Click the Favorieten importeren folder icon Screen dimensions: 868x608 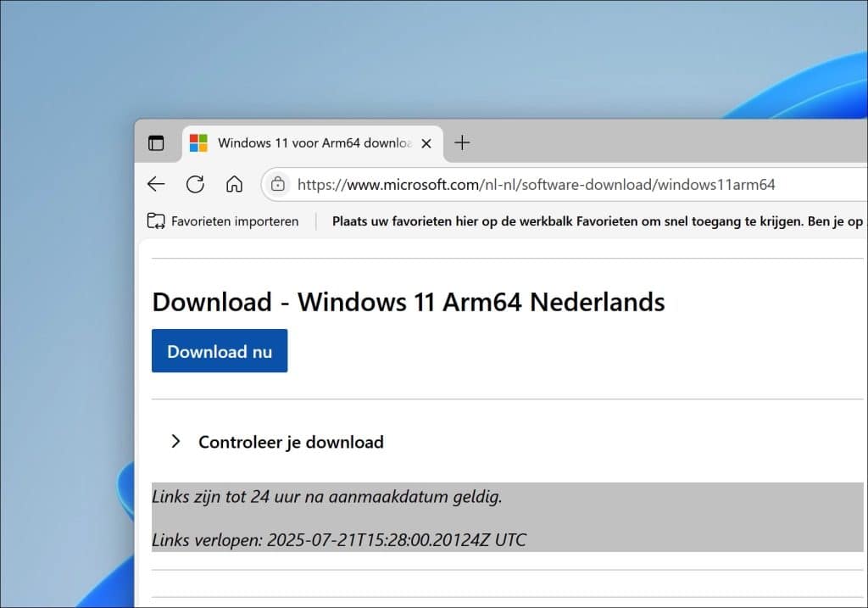156,221
